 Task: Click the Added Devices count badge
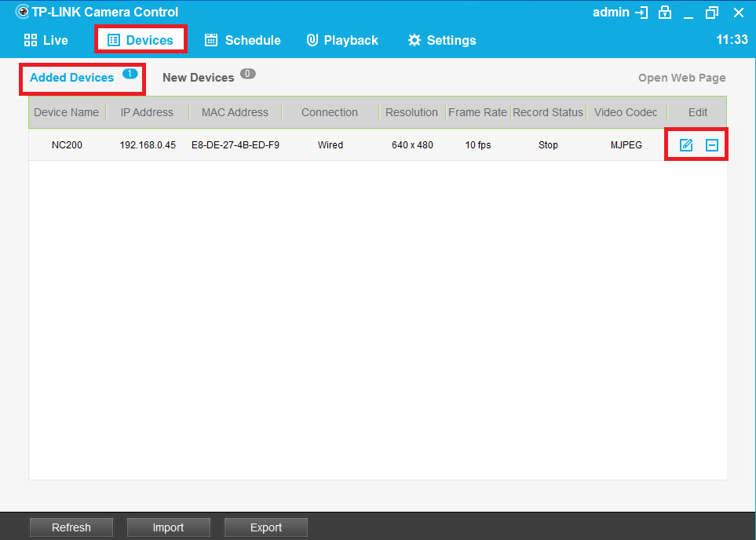(130, 74)
